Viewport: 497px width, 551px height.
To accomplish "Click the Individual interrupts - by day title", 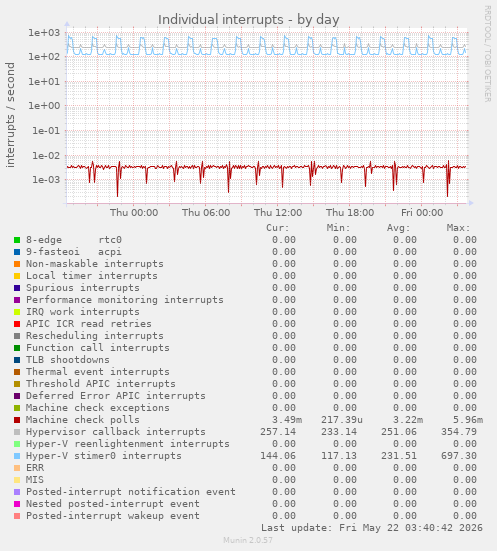I will click(x=248, y=20).
